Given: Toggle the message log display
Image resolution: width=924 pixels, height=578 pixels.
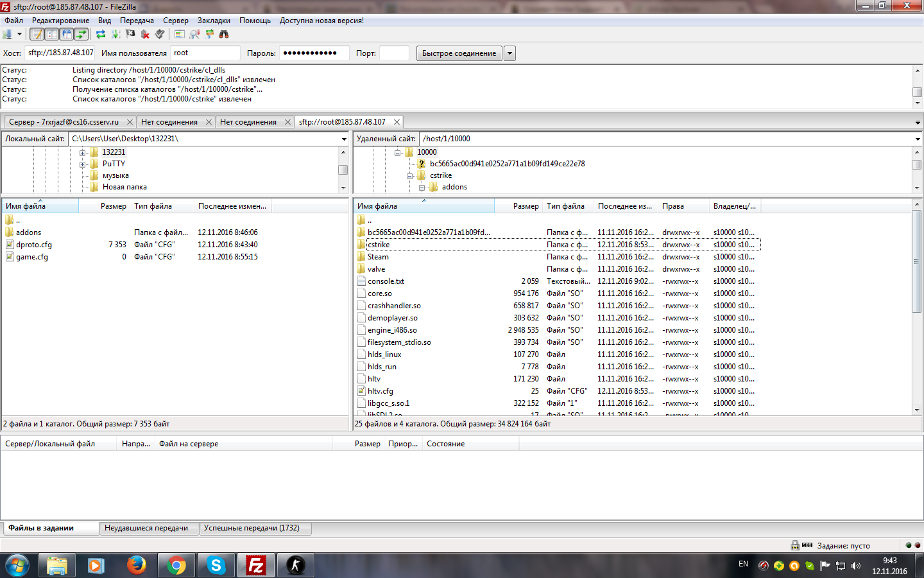Looking at the screenshot, I should pyautogui.click(x=38, y=34).
